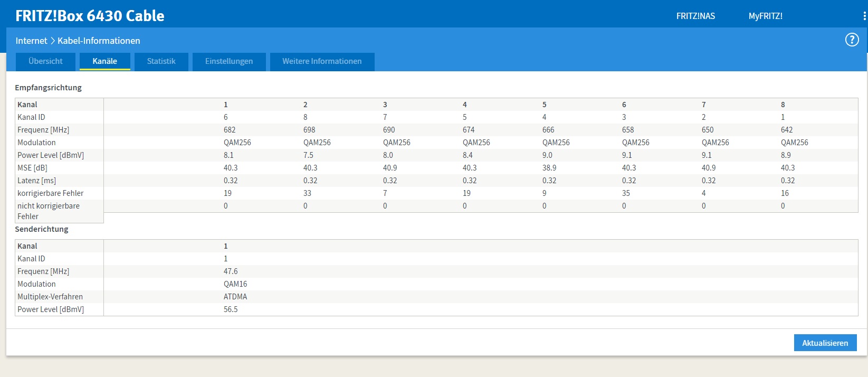Viewport: 868px width, 377px height.
Task: Switch to the Übersicht tab
Action: 45,61
